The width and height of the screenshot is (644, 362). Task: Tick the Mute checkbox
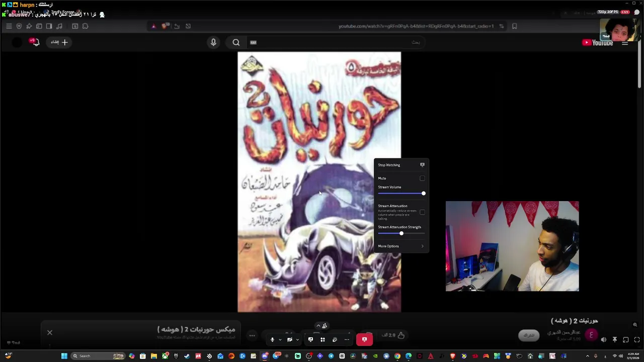pyautogui.click(x=422, y=178)
